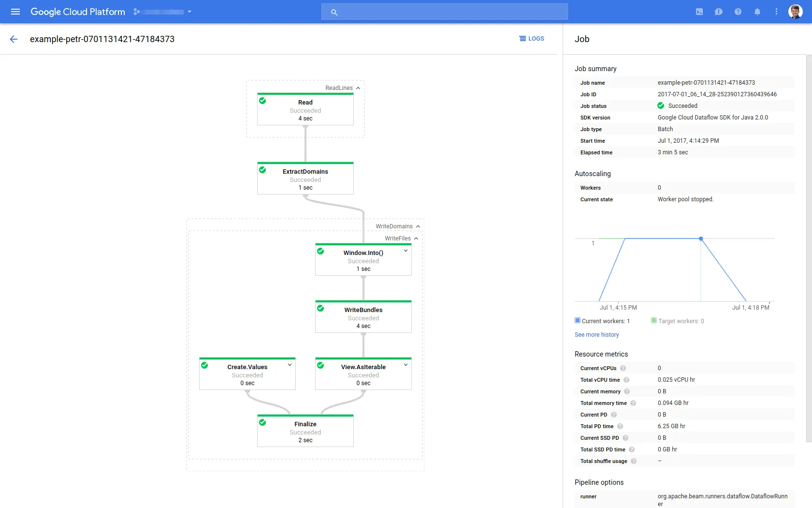812x508 pixels.
Task: Click the Job name value
Action: click(x=706, y=83)
